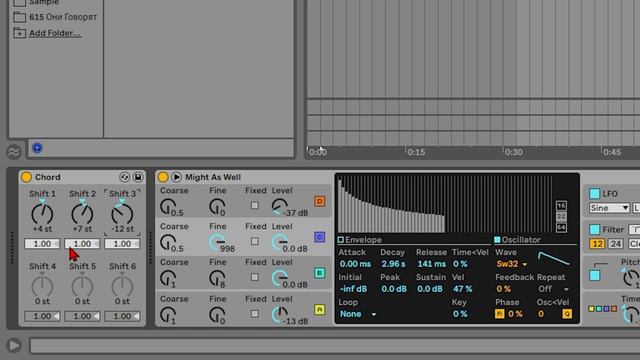Toggle the Chord device activator
This screenshot has width=640, height=360.
click(x=27, y=177)
